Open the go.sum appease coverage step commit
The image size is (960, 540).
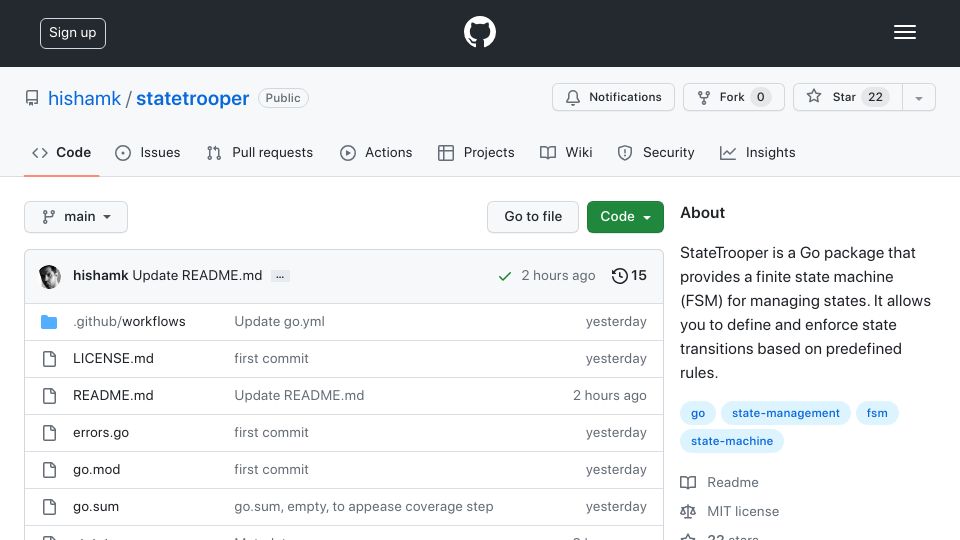point(364,506)
